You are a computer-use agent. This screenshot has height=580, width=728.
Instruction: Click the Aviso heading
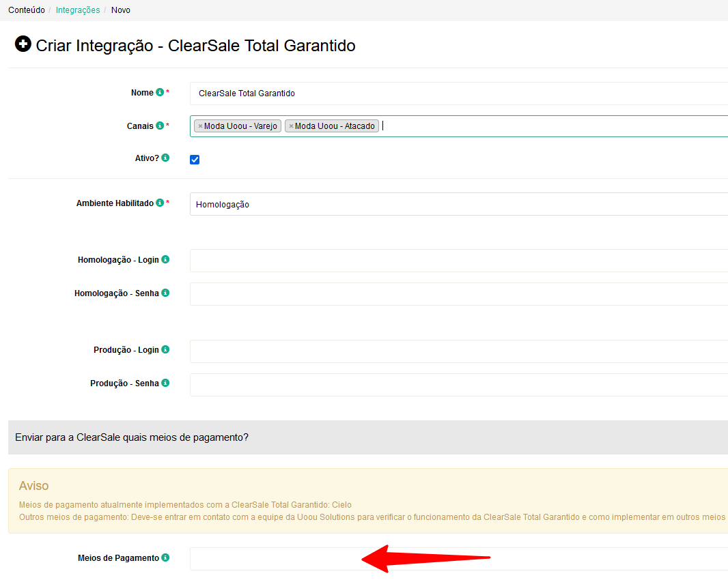pyautogui.click(x=34, y=486)
